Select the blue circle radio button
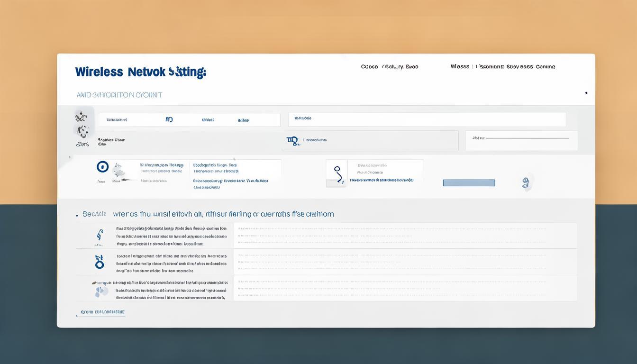Image resolution: width=637 pixels, height=364 pixels. pos(102,167)
